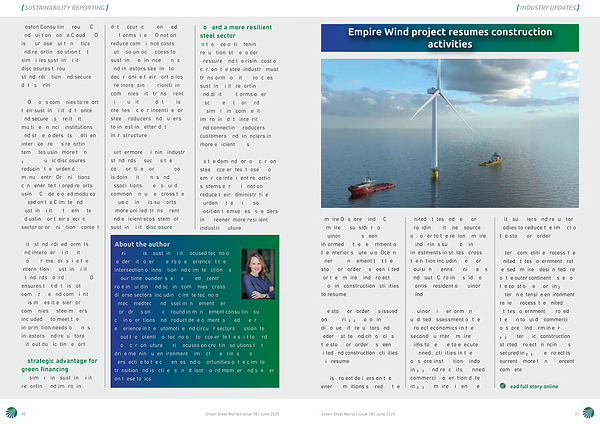Click the author portrait photo
This screenshot has height=424, width=600.
click(x=258, y=274)
